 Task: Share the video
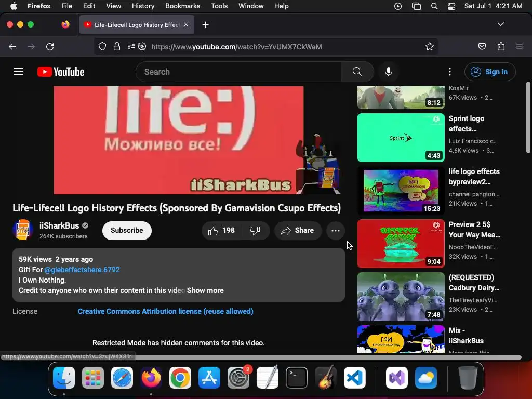(298, 231)
